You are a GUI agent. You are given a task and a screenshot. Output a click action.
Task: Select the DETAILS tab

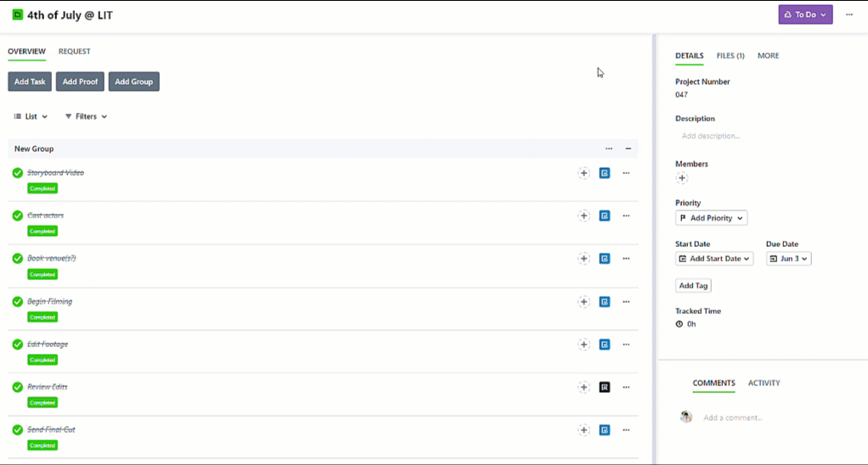click(689, 56)
